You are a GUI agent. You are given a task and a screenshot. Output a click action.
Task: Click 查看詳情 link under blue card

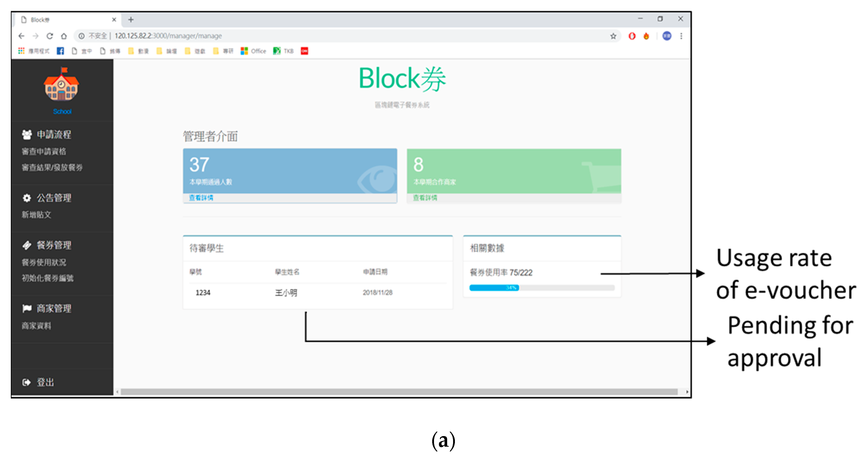(201, 198)
